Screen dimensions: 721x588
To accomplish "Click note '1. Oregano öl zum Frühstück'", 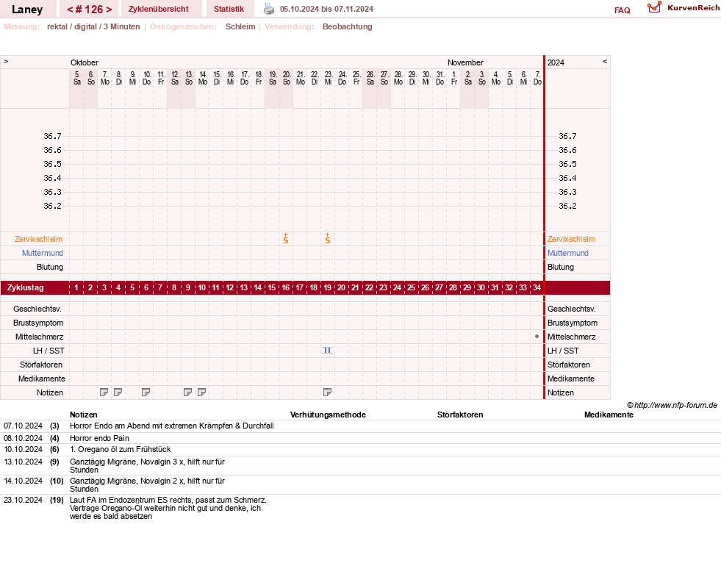I will (x=120, y=449).
